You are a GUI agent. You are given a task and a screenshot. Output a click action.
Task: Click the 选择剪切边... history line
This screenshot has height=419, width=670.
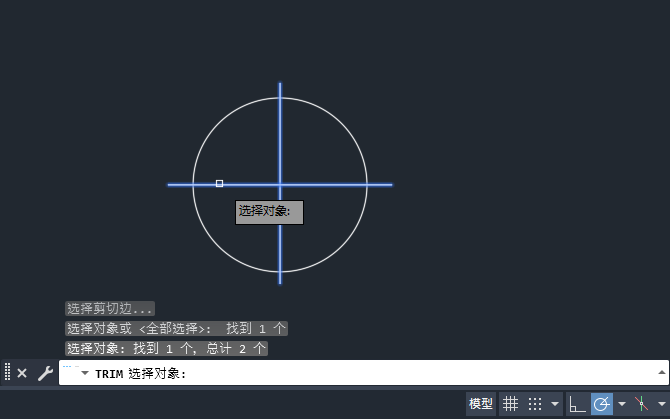click(110, 308)
